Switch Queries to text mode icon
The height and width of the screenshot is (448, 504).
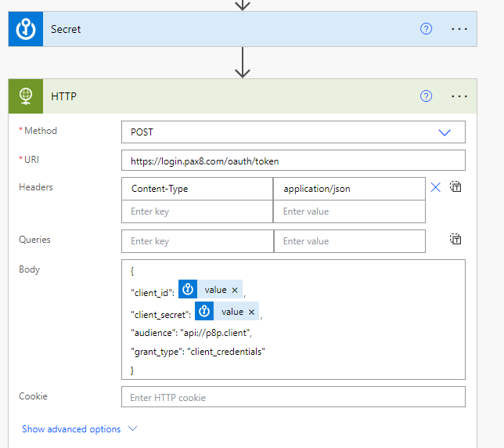(455, 240)
